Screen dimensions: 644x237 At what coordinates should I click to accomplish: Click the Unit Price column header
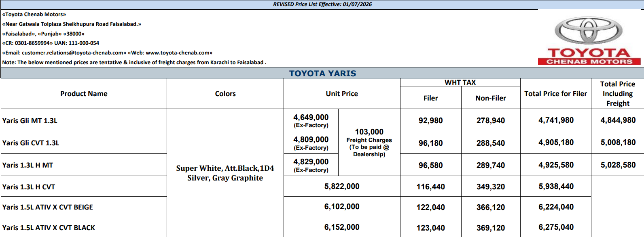tap(342, 94)
